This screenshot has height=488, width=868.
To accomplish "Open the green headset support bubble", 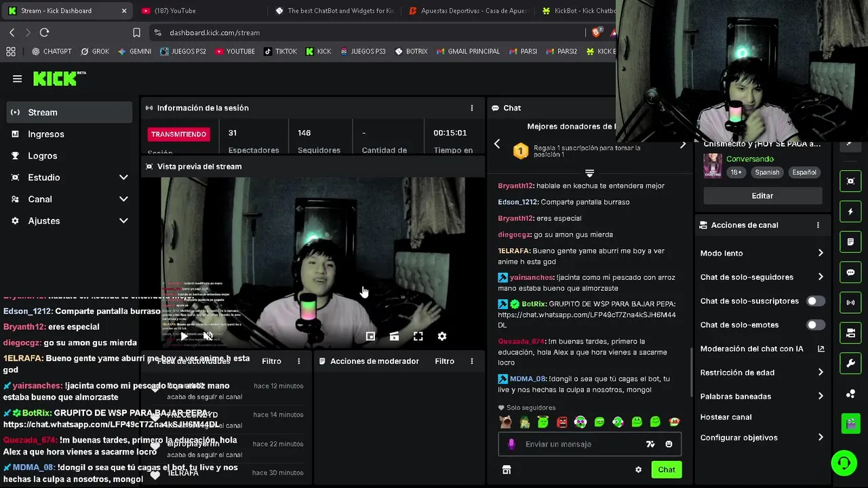I will (844, 464).
